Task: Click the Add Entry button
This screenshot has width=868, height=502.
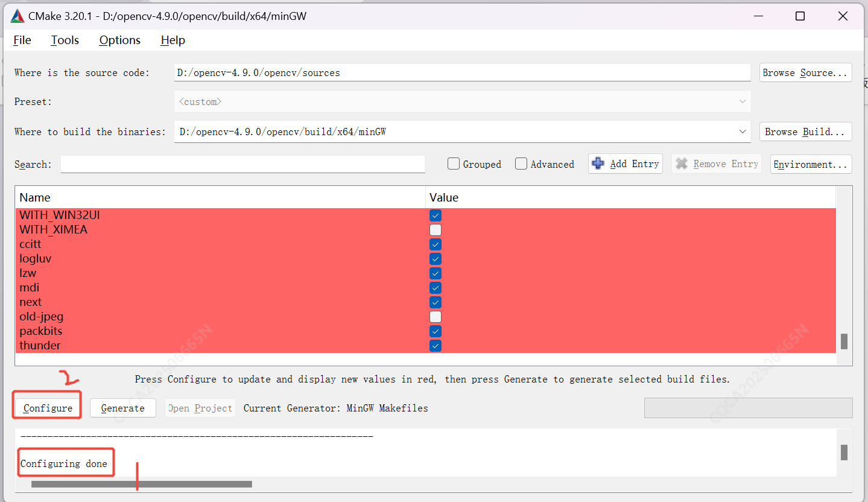Action: [x=626, y=164]
